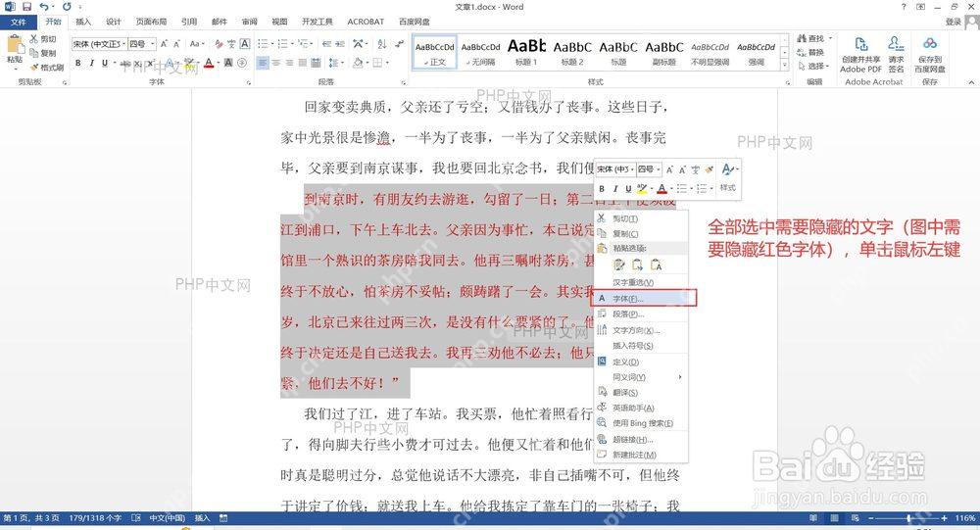The image size is (980, 530).
Task: Open the 文件 (File) tab
Action: pos(18,22)
